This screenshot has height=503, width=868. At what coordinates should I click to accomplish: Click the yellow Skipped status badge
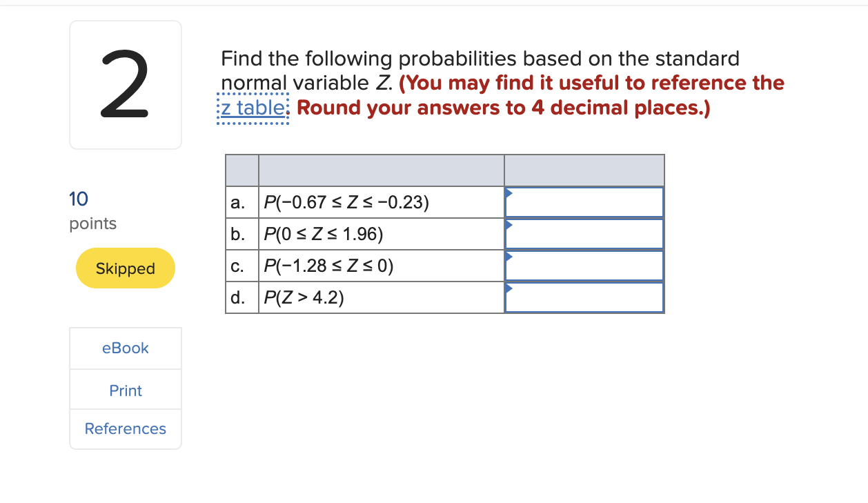[125, 268]
